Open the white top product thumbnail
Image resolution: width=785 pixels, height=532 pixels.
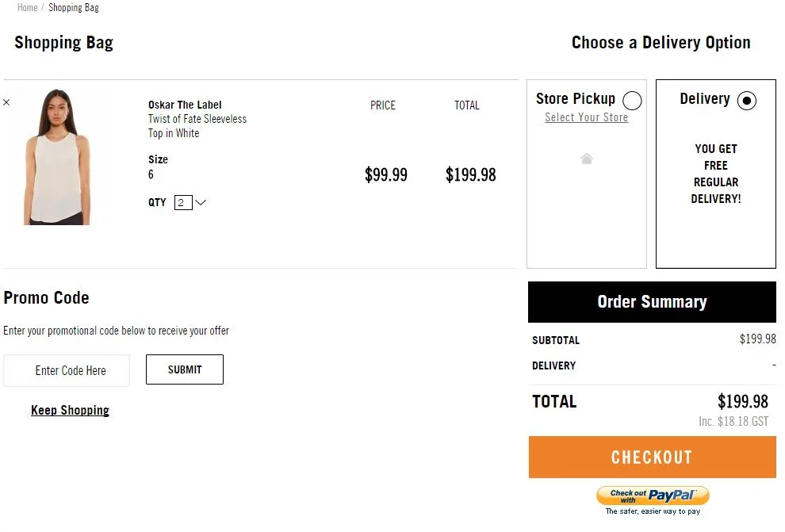coord(57,158)
